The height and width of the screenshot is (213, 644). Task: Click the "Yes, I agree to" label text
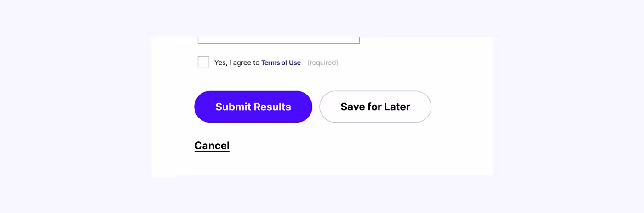point(237,63)
